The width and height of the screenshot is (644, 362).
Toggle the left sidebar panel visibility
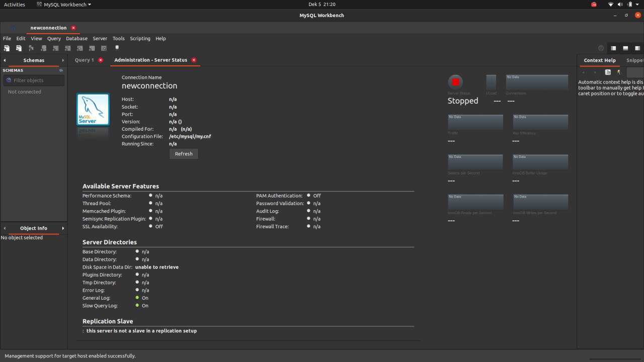[x=613, y=48]
